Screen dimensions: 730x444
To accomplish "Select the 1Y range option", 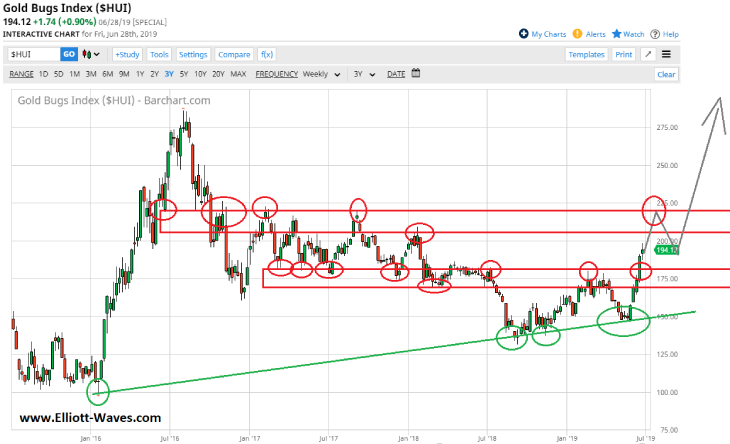I will [140, 74].
